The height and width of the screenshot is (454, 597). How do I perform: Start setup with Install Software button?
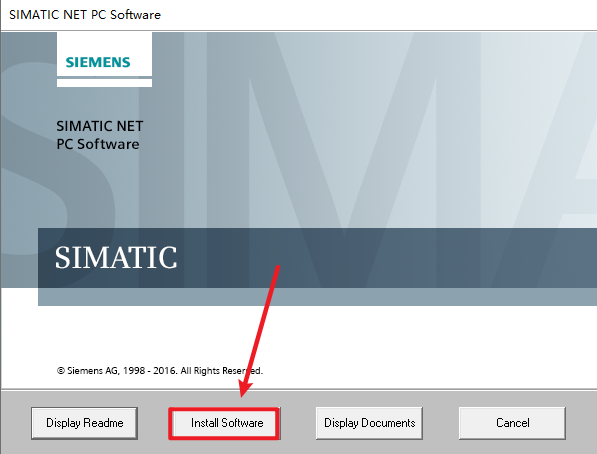click(x=225, y=423)
